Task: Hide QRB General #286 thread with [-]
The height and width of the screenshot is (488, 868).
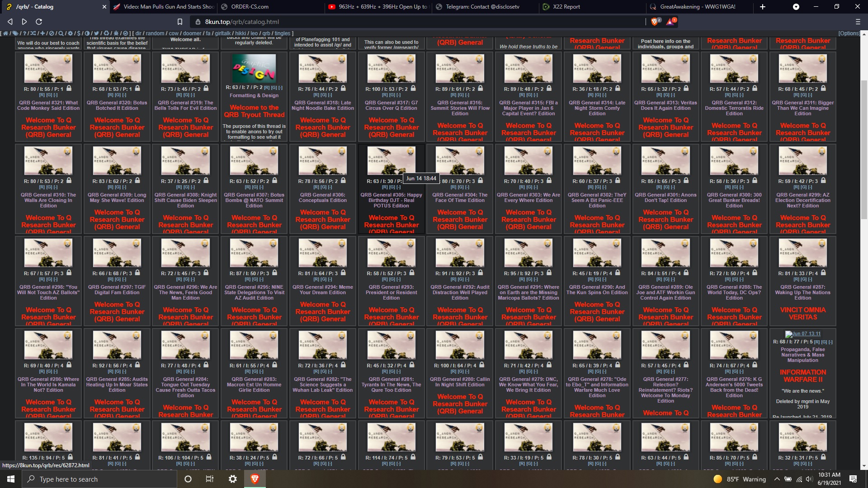Action: click(56, 371)
